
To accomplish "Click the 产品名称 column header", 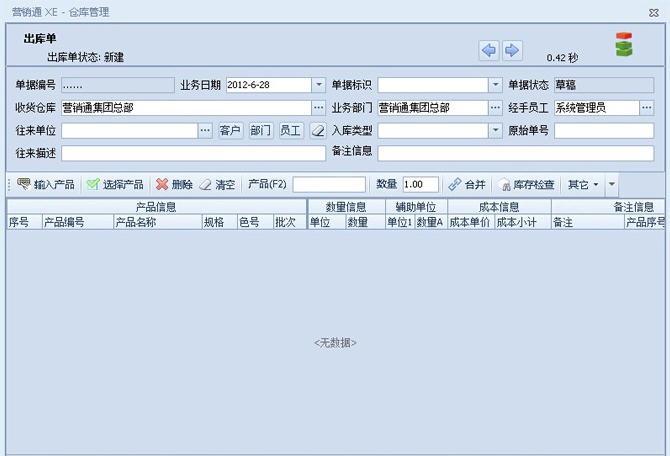I will 158,222.
